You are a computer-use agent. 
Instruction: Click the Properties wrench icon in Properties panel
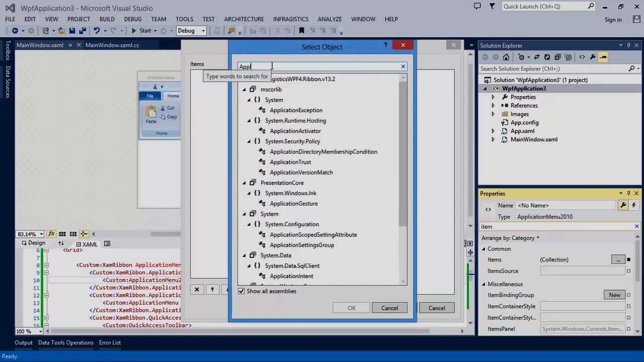[x=623, y=205]
